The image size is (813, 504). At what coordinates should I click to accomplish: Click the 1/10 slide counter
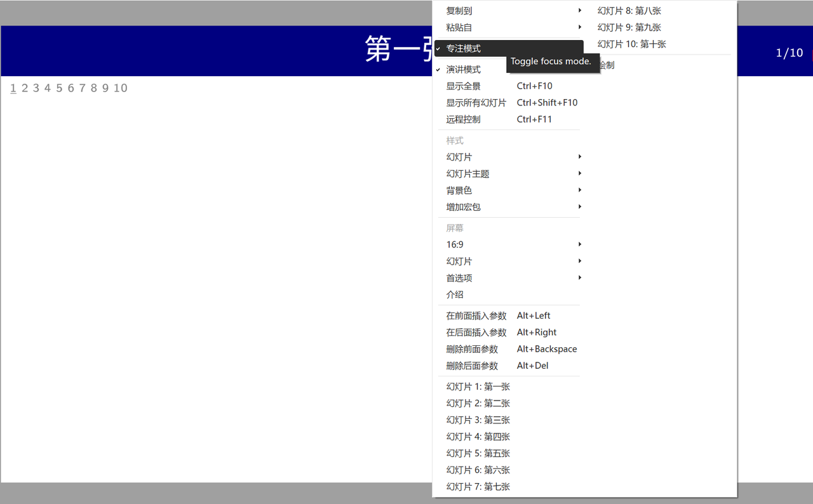(x=789, y=53)
